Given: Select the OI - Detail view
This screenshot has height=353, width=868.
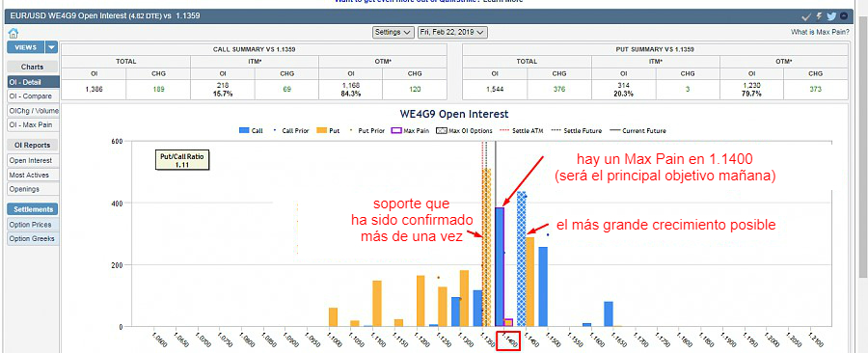Looking at the screenshot, I should (x=33, y=82).
